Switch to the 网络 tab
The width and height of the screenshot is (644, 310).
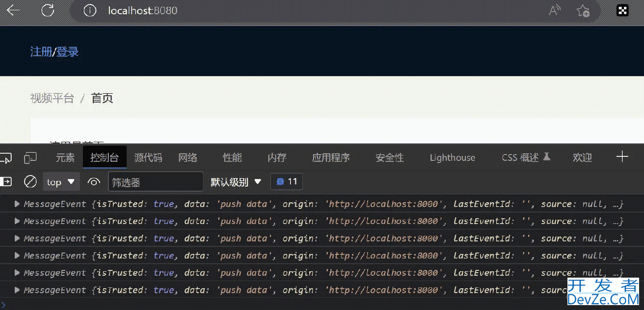coord(188,157)
